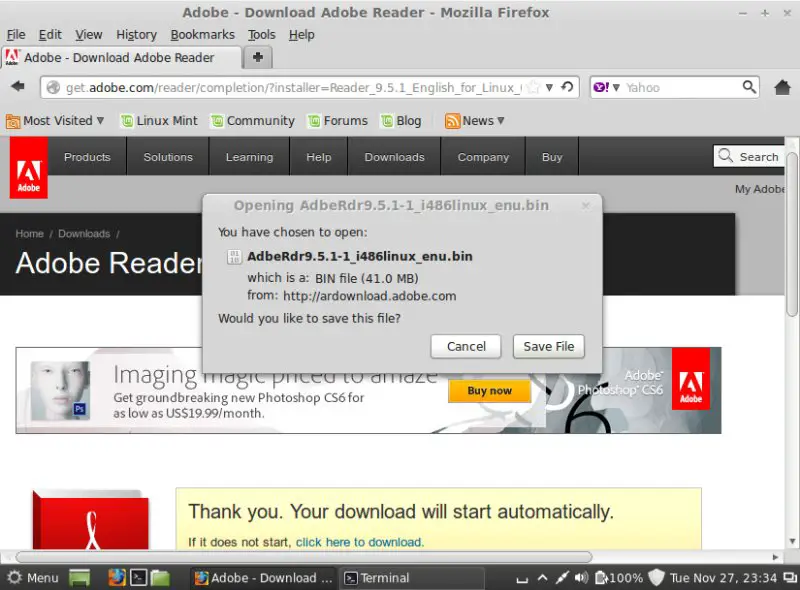Click the Photoshop CS6 face thumbnail
Screen dimensions: 800x590
(x=60, y=390)
